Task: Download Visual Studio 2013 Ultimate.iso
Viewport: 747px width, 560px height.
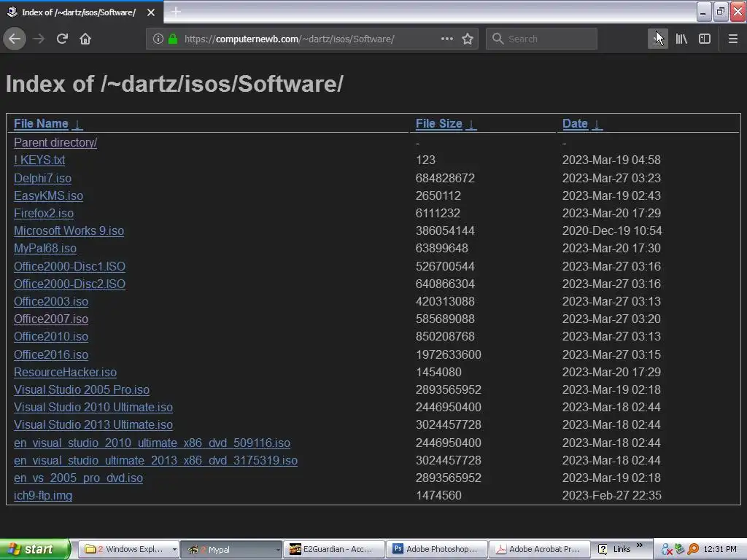Action: (x=93, y=425)
